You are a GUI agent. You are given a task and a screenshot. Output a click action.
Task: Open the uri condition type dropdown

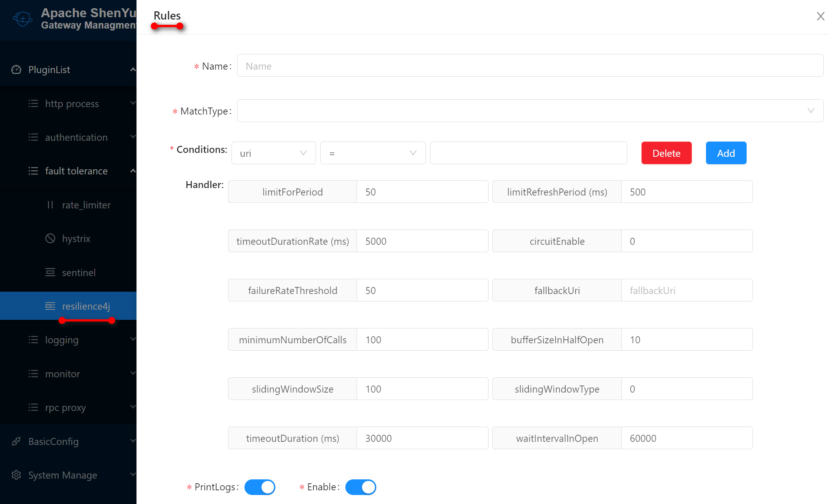point(273,153)
